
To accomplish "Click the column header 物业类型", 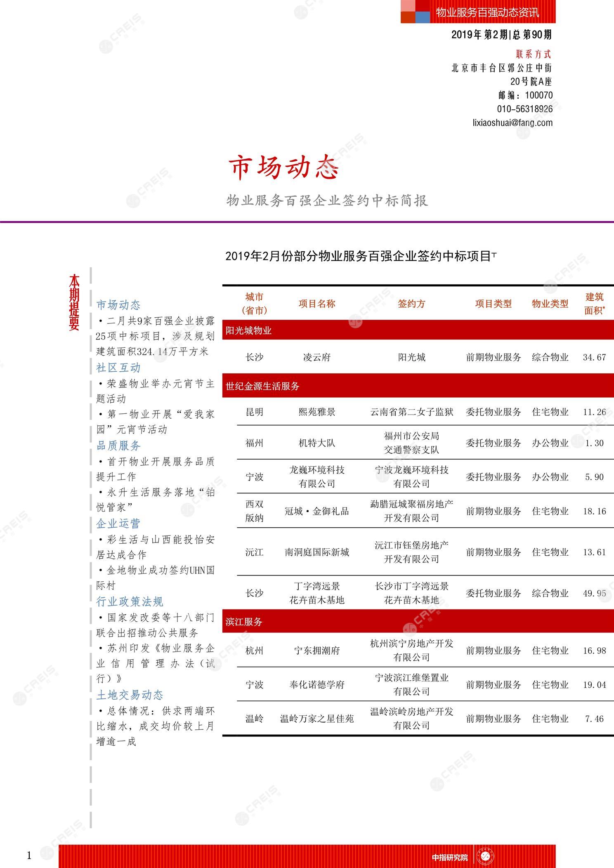I will tap(550, 304).
